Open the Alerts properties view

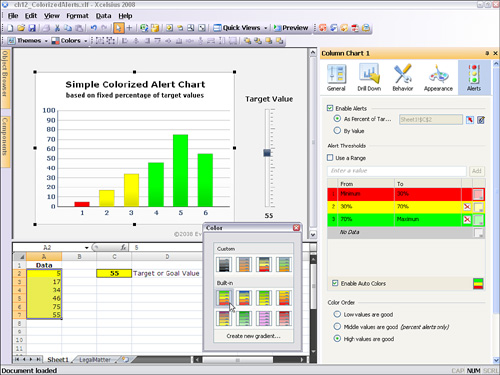474,77
